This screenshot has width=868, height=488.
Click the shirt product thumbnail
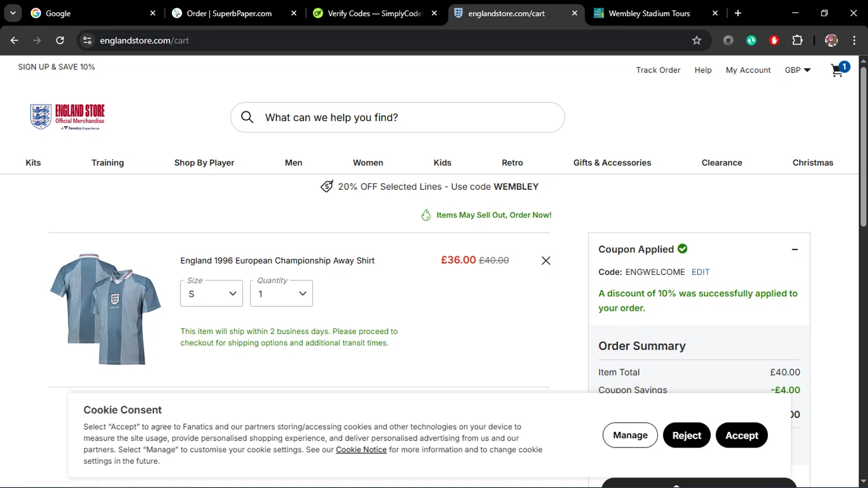(x=105, y=309)
